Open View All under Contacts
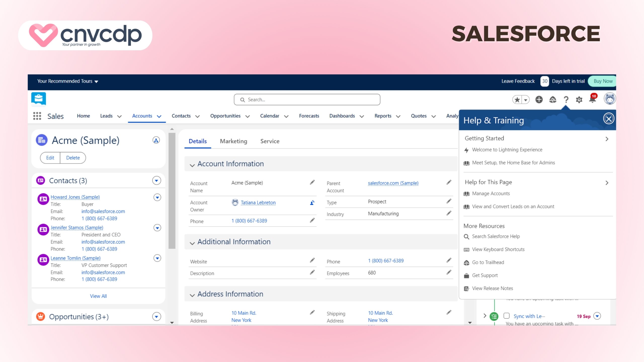Image resolution: width=644 pixels, height=362 pixels. 98,296
